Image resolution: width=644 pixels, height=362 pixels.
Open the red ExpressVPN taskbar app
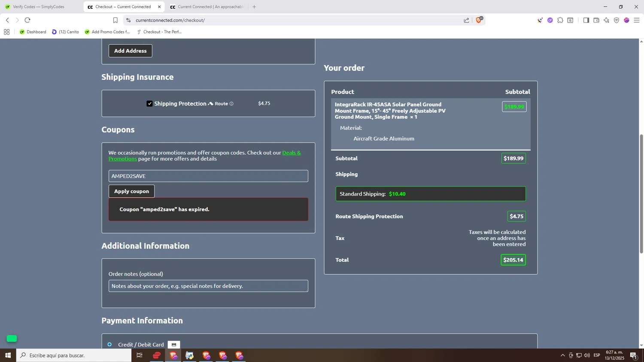[157, 355]
